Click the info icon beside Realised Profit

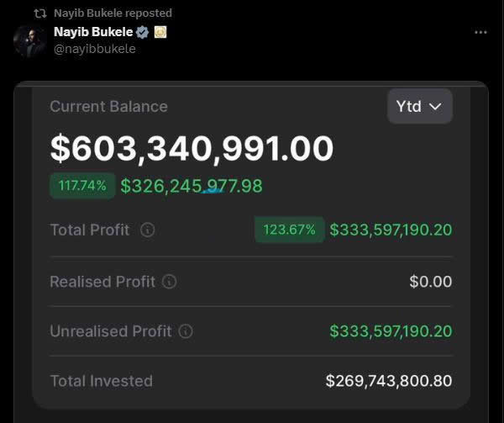(x=169, y=282)
